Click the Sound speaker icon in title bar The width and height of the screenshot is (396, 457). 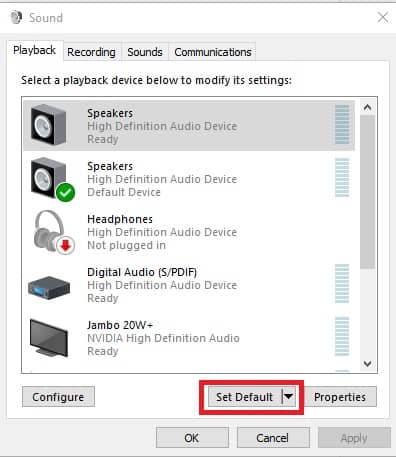[x=16, y=17]
